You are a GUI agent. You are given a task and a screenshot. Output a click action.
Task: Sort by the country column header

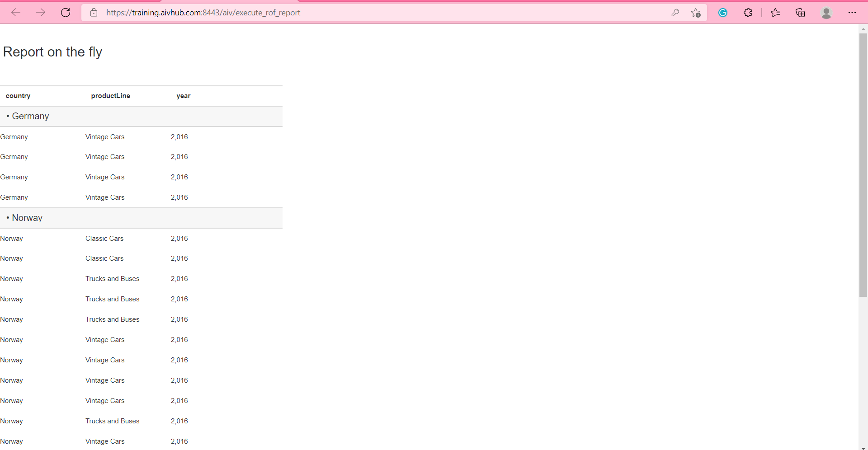pyautogui.click(x=18, y=96)
